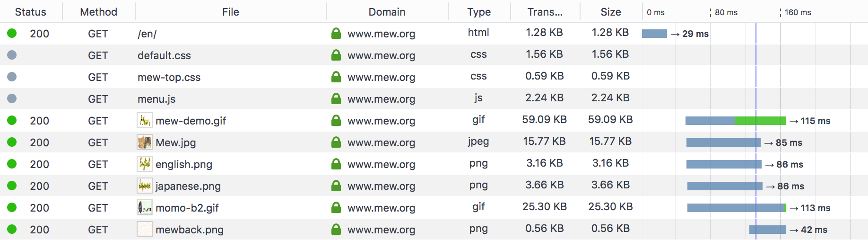Select the momo-b2.gif file name
The width and height of the screenshot is (868, 240).
coord(187,208)
